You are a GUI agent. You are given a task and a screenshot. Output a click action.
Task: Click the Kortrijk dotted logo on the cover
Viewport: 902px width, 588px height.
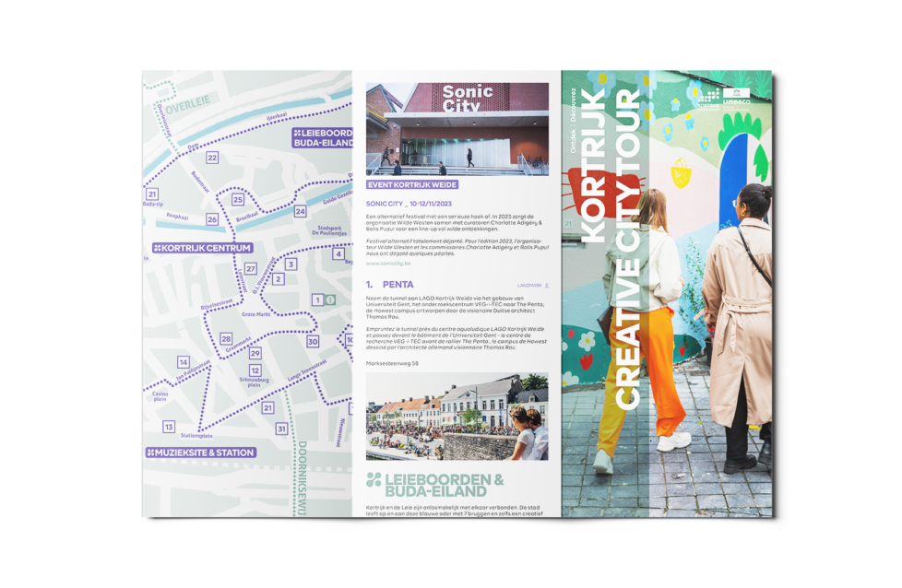coord(709,99)
